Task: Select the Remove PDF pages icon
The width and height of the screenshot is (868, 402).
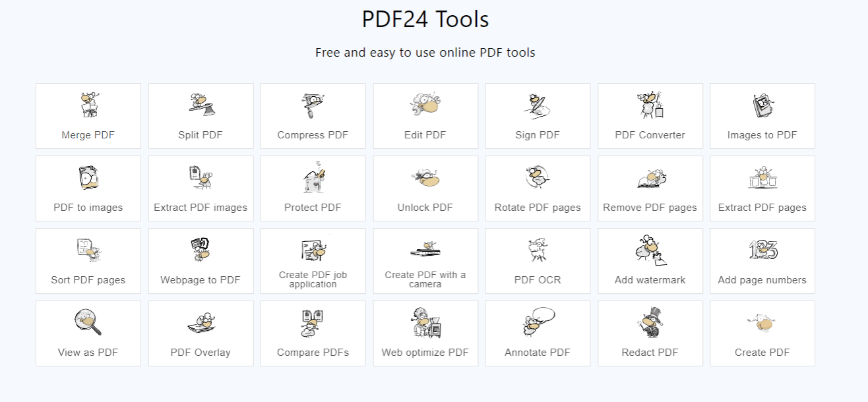Action: point(650,179)
